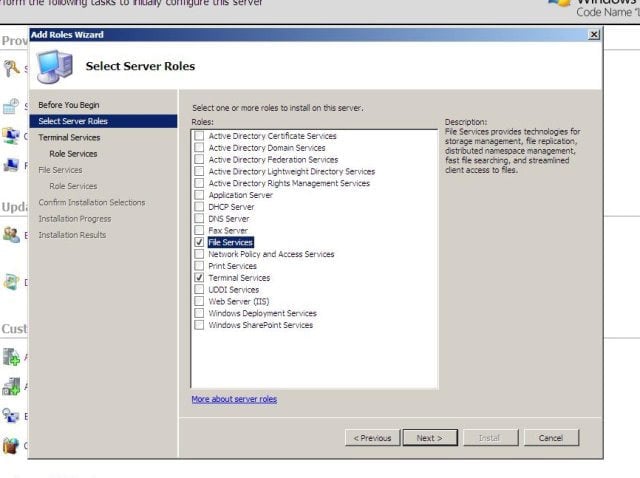
Task: Click the Cancel button
Action: (x=551, y=438)
